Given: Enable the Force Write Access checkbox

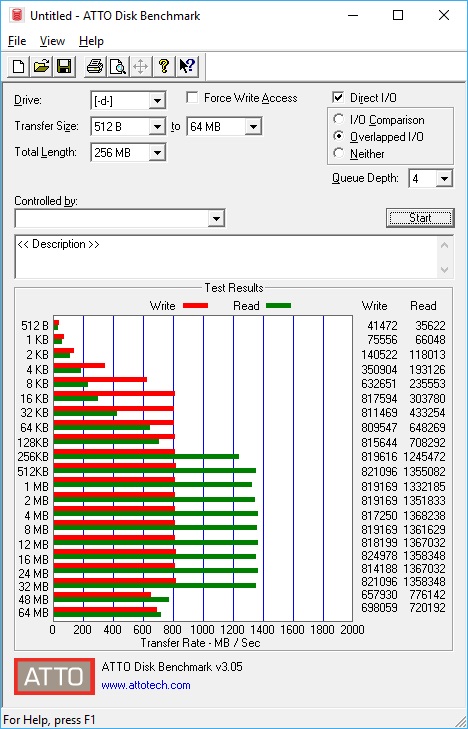Looking at the screenshot, I should tap(192, 98).
